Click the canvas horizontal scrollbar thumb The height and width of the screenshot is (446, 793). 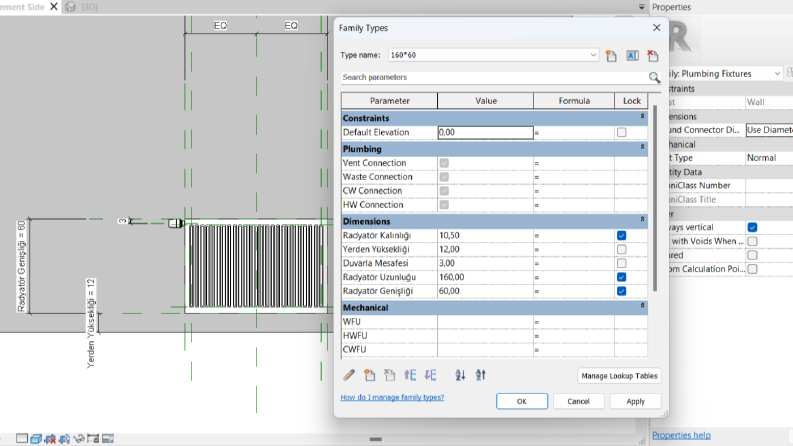pyautogui.click(x=376, y=439)
